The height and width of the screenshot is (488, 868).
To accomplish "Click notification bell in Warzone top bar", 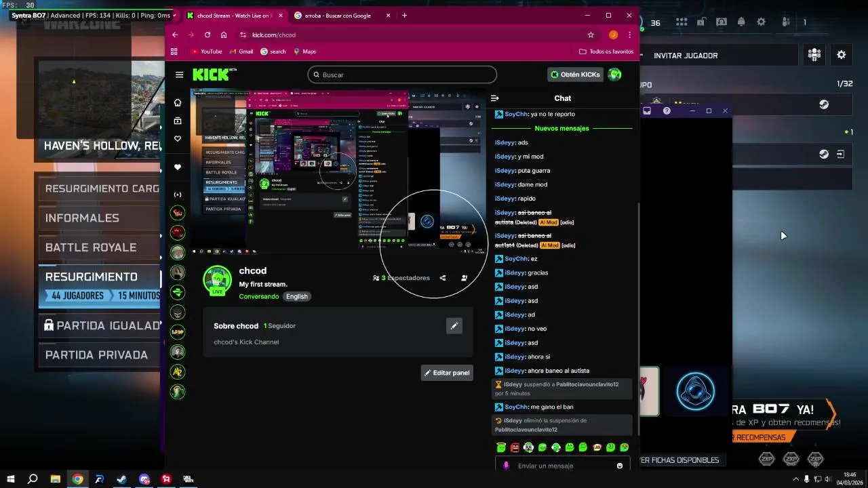I will pyautogui.click(x=741, y=22).
